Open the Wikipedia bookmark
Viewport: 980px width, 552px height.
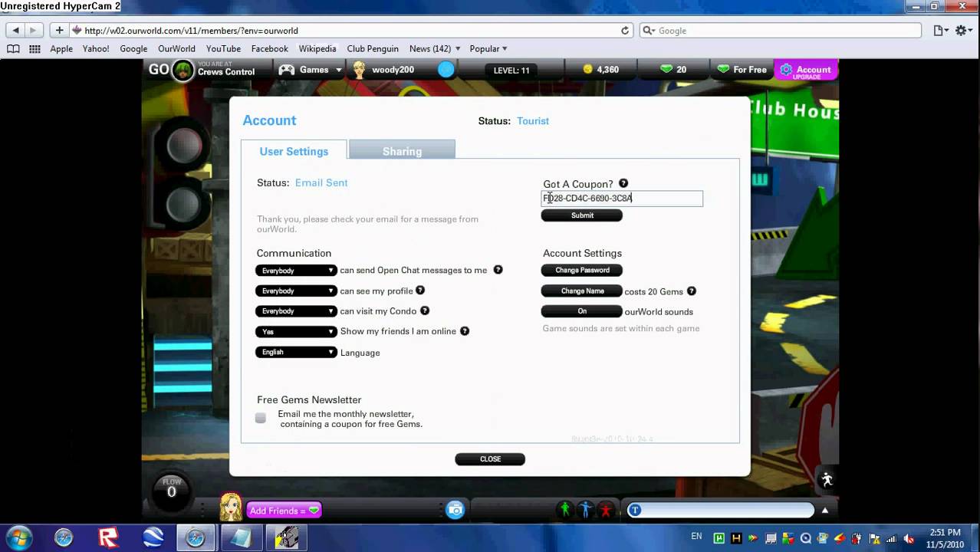click(x=317, y=49)
